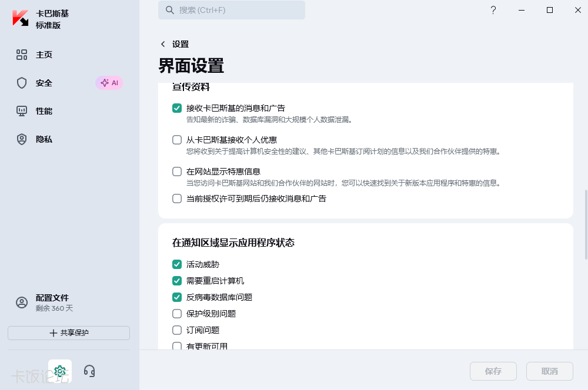Close the Kaspersky window
Image resolution: width=588 pixels, height=390 pixels.
[578, 10]
